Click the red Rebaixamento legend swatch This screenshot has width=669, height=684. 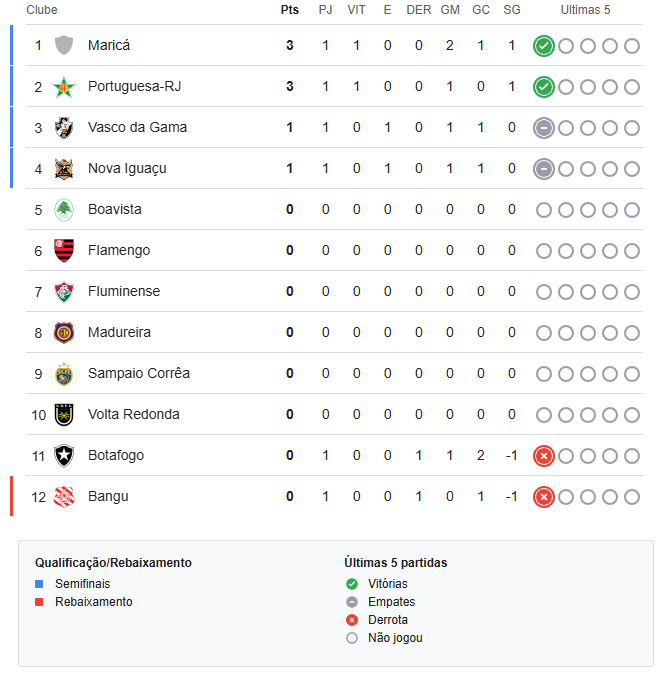pyautogui.click(x=39, y=602)
